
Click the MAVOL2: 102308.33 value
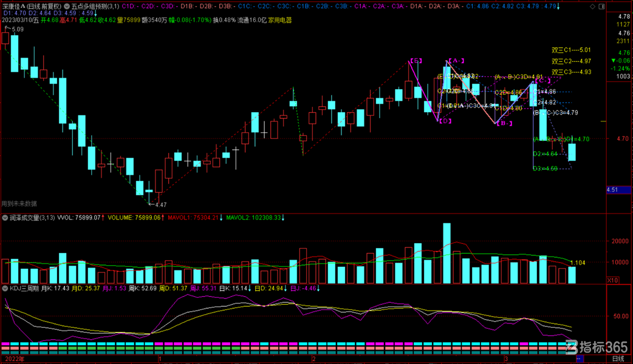[253, 218]
